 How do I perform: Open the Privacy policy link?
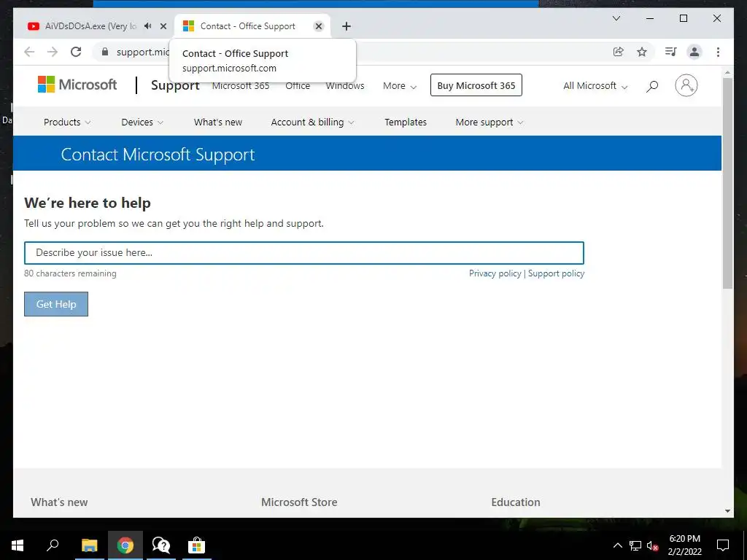pyautogui.click(x=495, y=273)
